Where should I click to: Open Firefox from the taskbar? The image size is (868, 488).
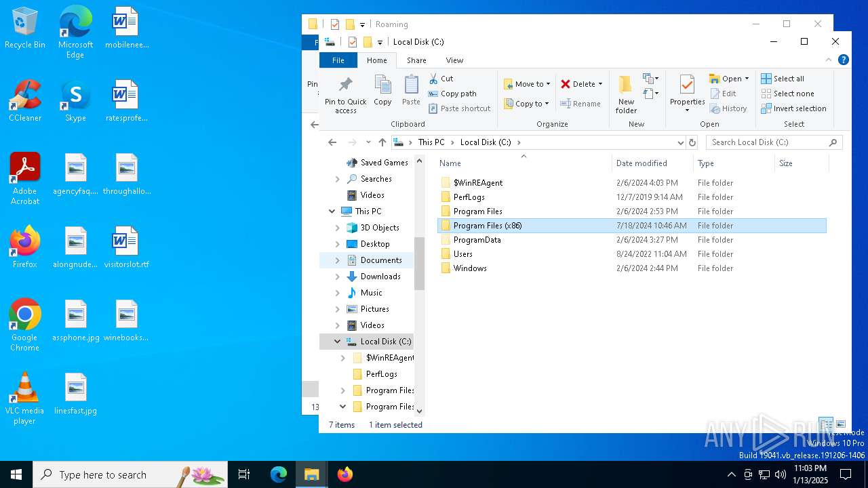(x=344, y=474)
